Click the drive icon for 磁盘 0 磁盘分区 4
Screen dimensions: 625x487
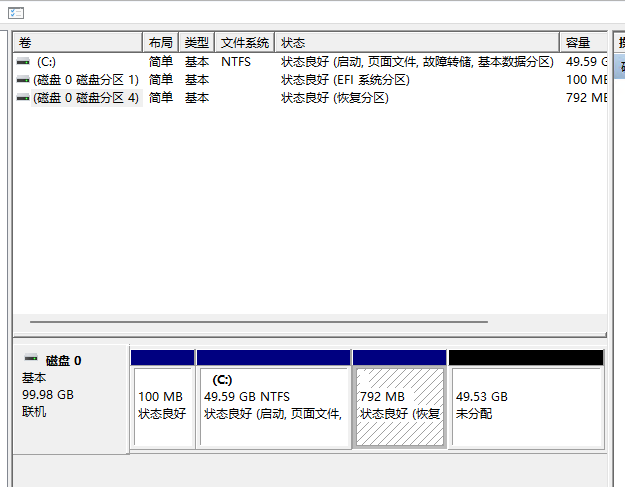click(x=23, y=98)
